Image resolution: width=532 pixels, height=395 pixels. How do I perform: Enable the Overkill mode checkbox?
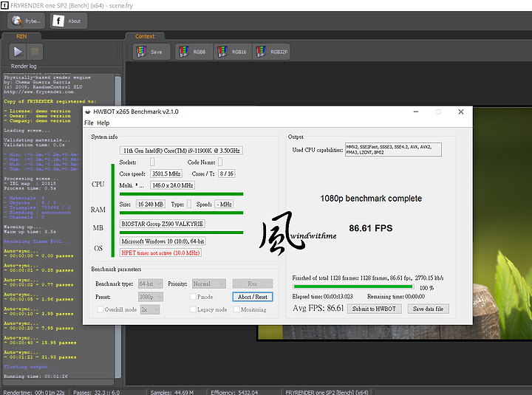[100, 309]
